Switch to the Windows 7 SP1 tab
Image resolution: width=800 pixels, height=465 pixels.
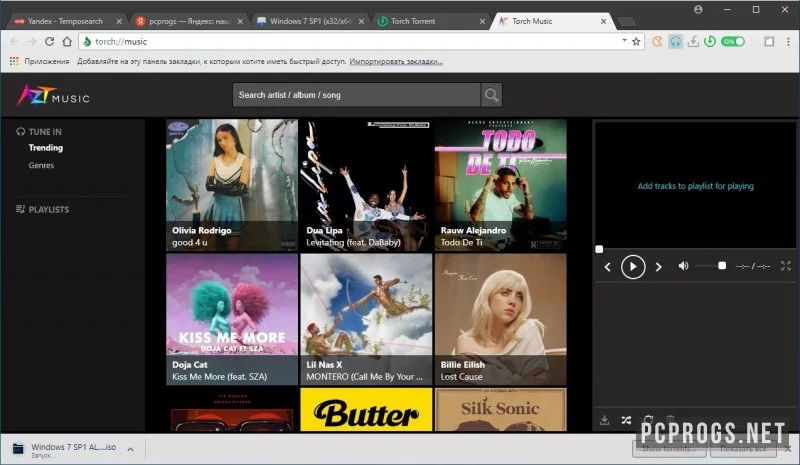(x=310, y=21)
